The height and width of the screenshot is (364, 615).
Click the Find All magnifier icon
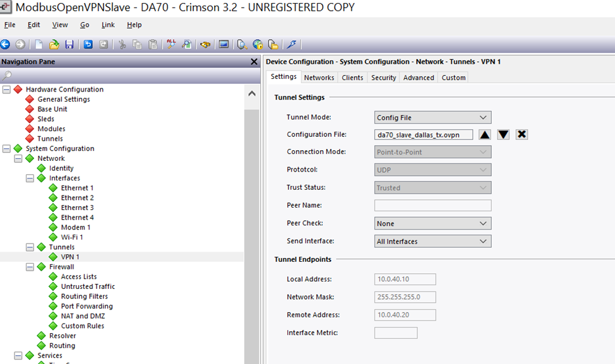171,44
